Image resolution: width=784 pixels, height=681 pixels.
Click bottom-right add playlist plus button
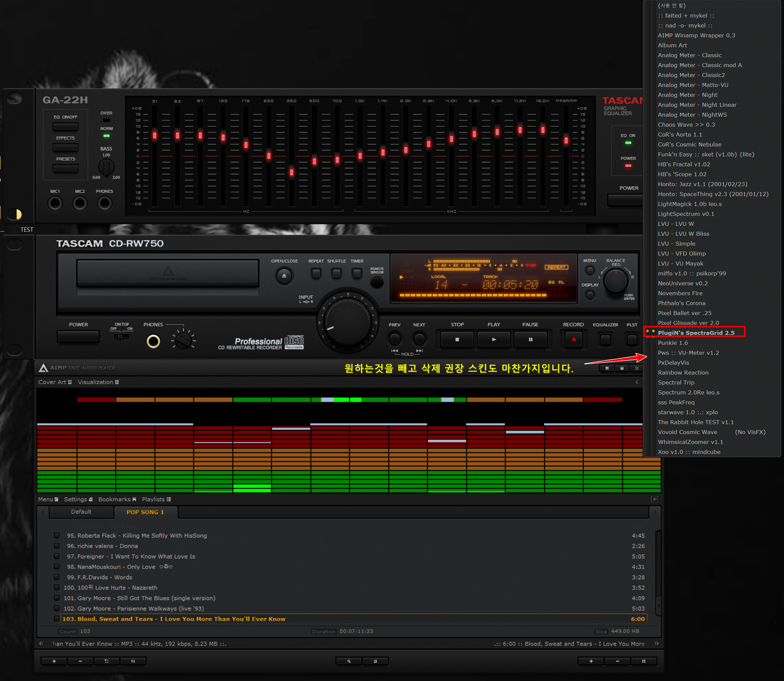(x=591, y=661)
